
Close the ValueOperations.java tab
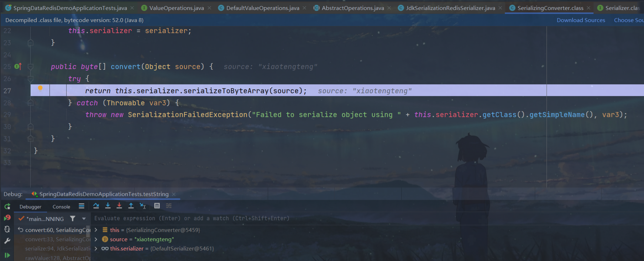pyautogui.click(x=209, y=8)
